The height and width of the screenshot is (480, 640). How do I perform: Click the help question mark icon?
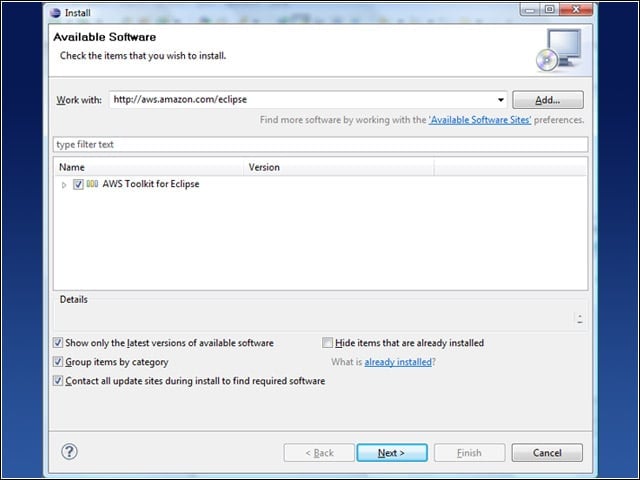pos(69,452)
